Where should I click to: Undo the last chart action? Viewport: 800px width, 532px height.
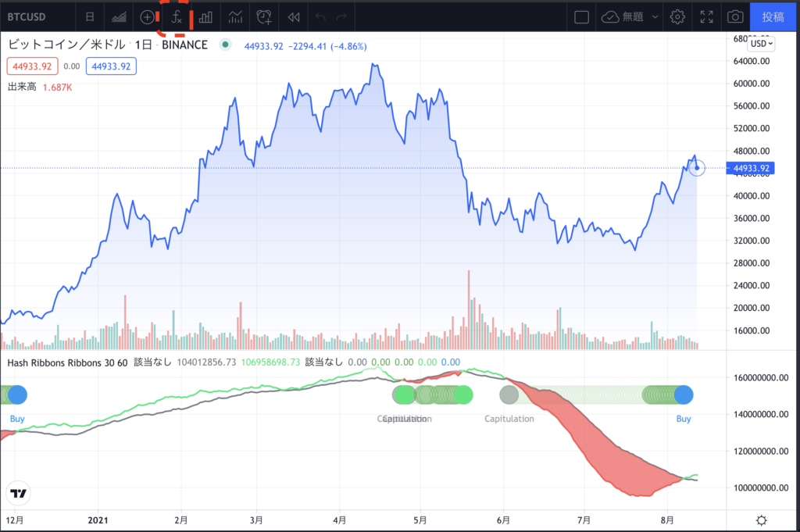pos(320,17)
